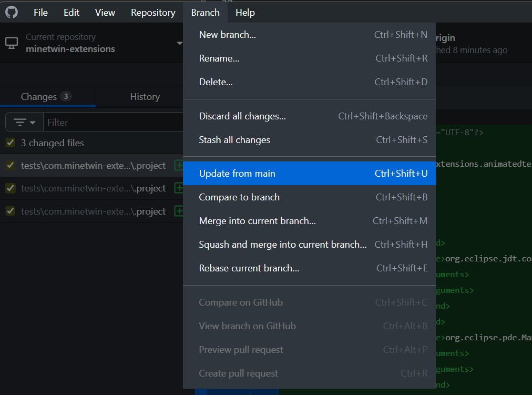Click the computer icon beside Current repository
Viewport: 532px width, 395px height.
coord(12,43)
